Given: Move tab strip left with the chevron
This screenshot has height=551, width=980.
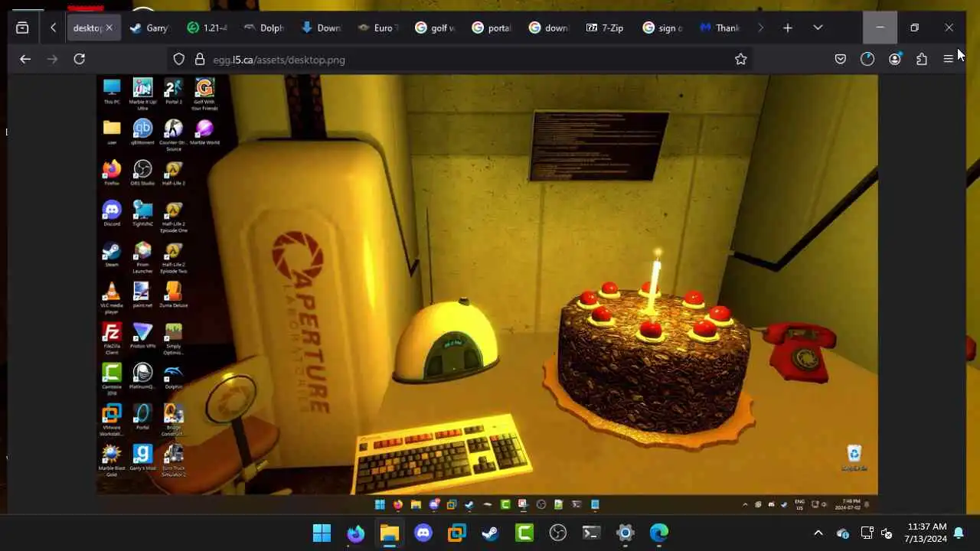Looking at the screenshot, I should coord(53,28).
